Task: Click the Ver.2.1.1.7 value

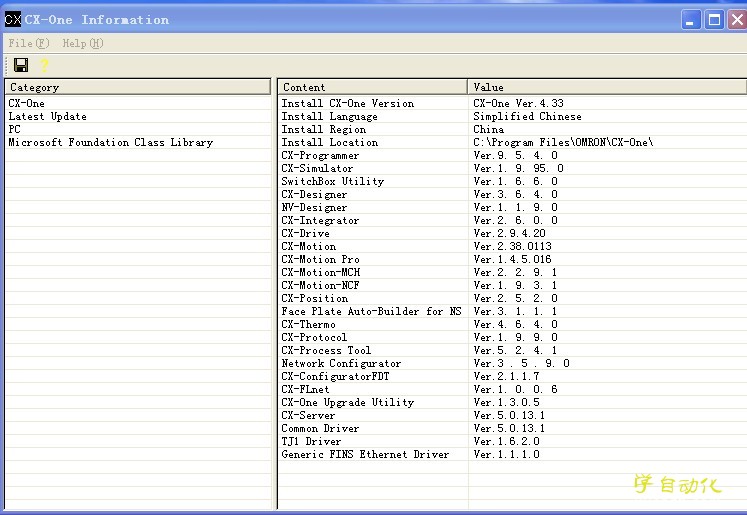Action: 506,376
